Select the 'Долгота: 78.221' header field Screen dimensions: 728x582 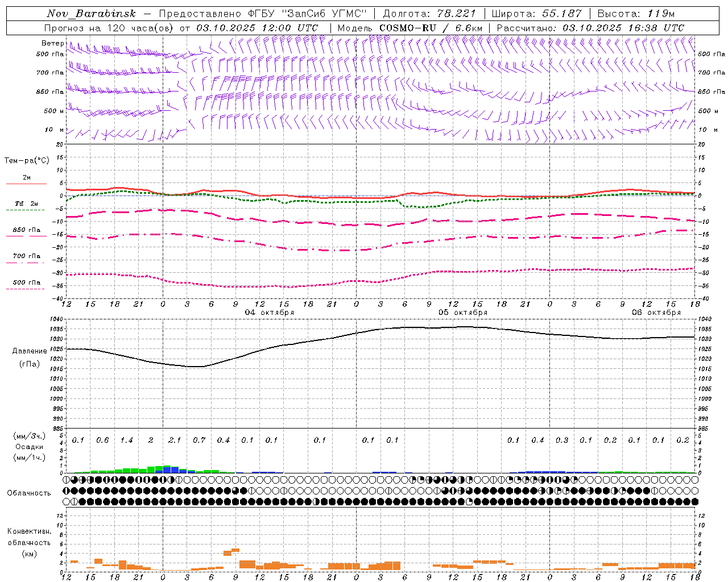[429, 14]
